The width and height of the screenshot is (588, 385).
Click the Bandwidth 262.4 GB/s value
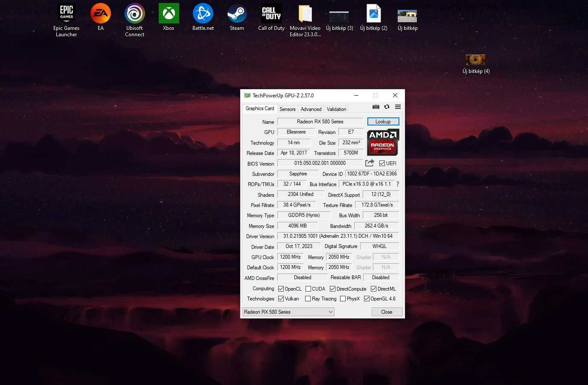[376, 226]
